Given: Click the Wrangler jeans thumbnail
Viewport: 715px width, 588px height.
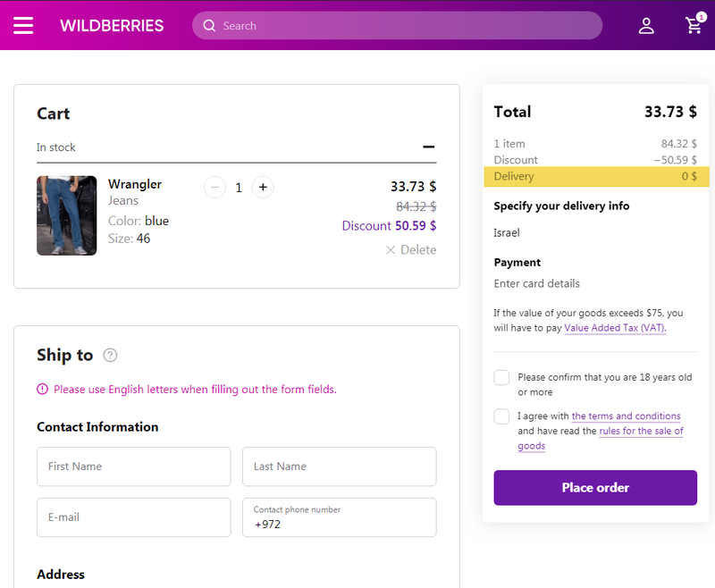Looking at the screenshot, I should pos(66,215).
